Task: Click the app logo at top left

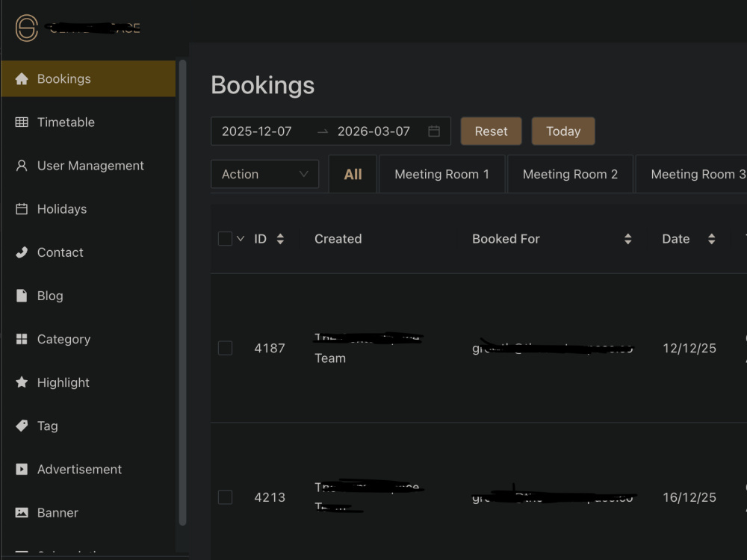Action: pyautogui.click(x=27, y=28)
